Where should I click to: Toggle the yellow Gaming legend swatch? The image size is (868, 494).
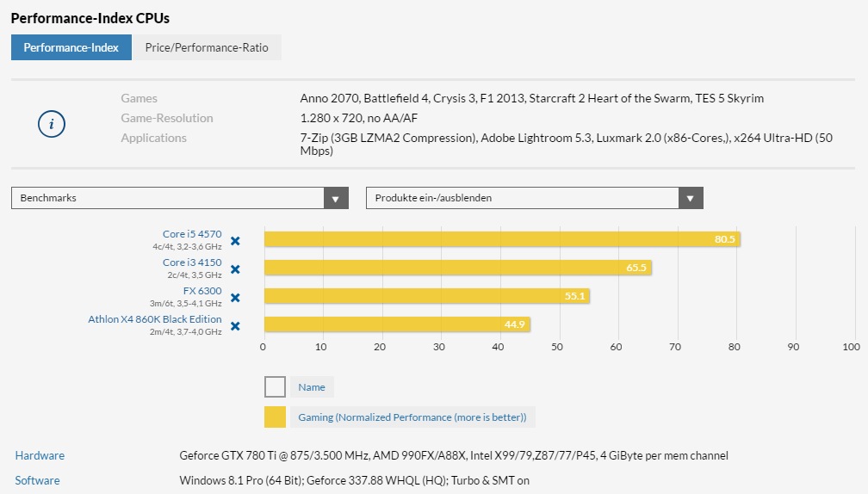point(276,417)
